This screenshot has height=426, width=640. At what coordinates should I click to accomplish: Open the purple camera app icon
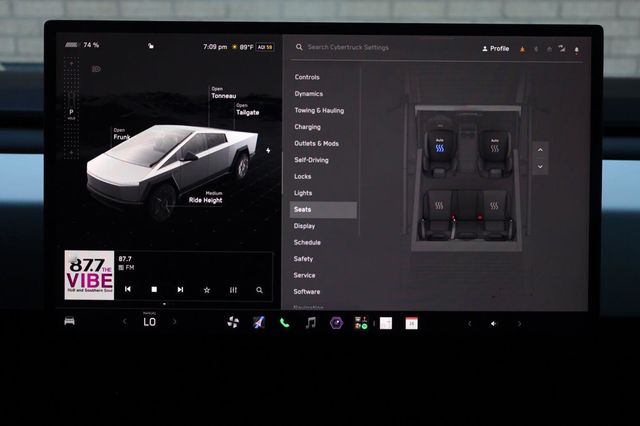(x=336, y=323)
